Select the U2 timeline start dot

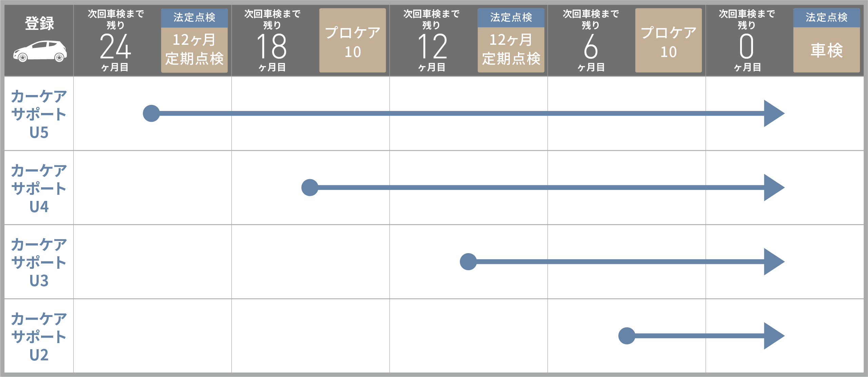coord(626,336)
